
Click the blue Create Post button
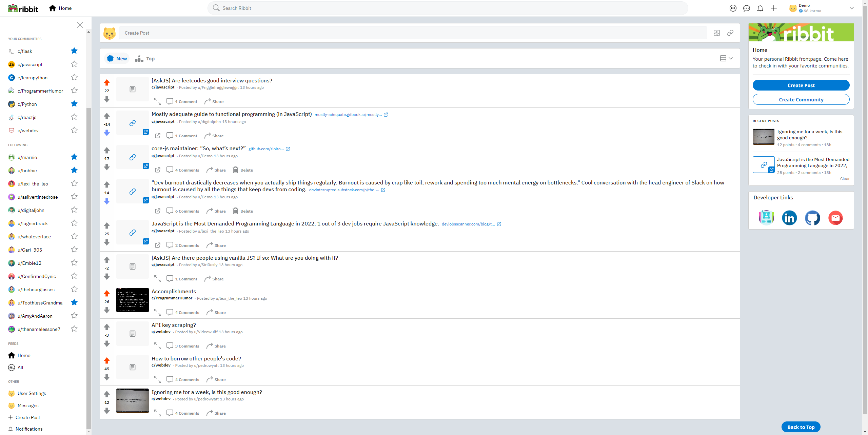(x=801, y=85)
